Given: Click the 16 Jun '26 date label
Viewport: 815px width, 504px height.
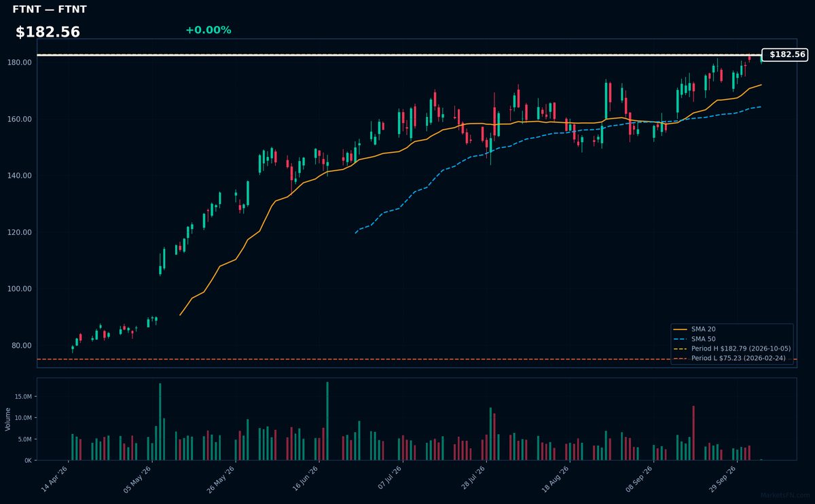Looking at the screenshot, I should pos(305,479).
